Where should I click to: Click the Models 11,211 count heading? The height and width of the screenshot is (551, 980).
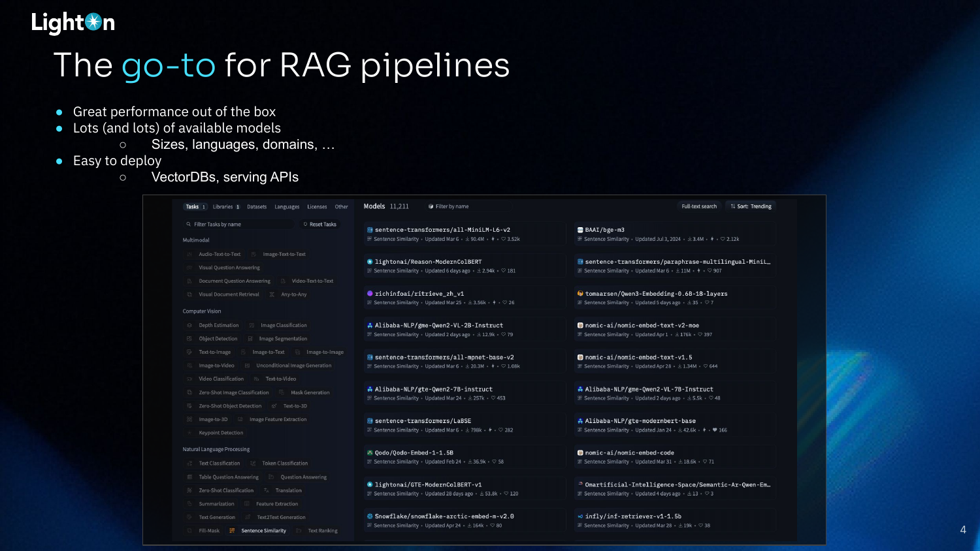(x=386, y=206)
